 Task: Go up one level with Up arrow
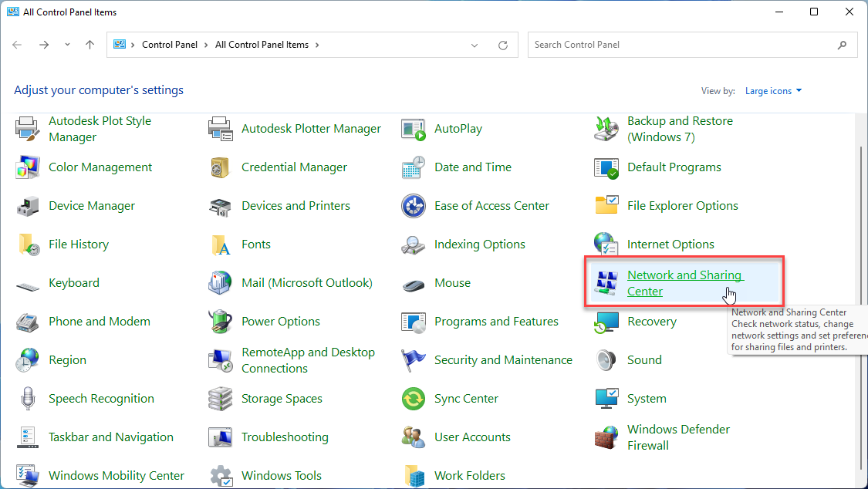90,45
